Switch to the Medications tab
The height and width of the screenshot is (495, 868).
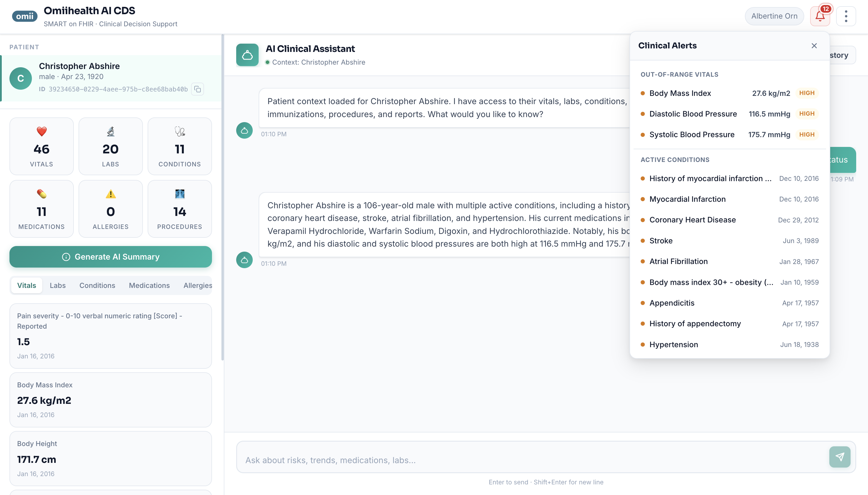[x=149, y=285]
